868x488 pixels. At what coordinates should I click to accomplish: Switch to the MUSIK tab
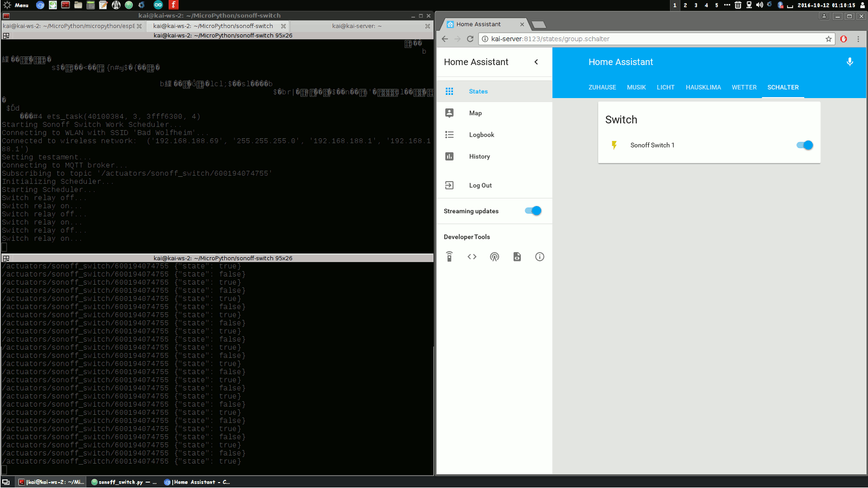click(x=636, y=87)
